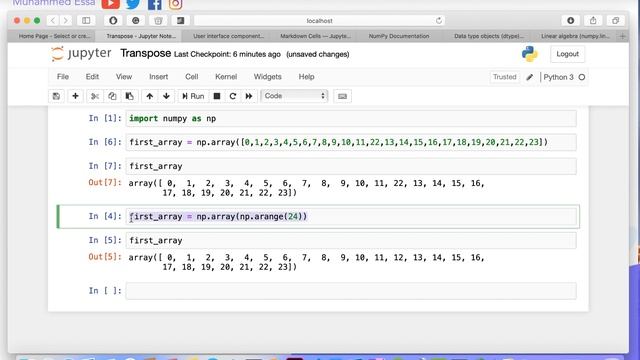
Task: Toggle Safari sidebar icon
Action: [86, 20]
